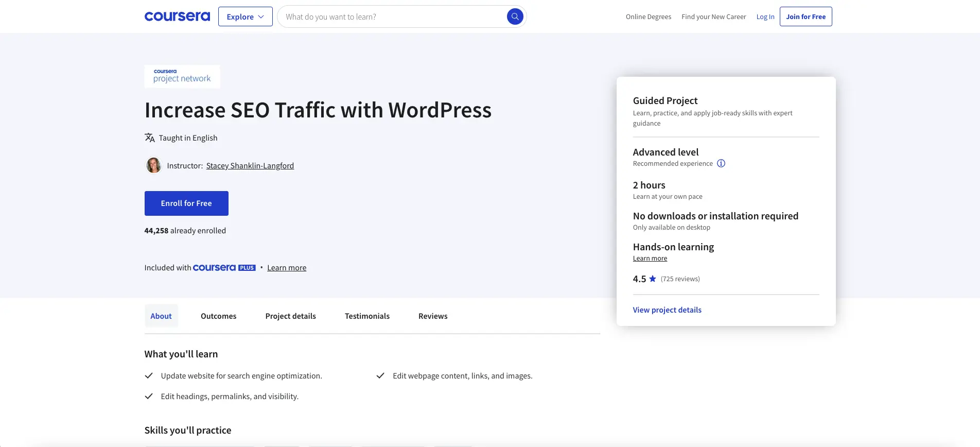Click Learn more next to Coursera Plus
Screen dimensions: 980x447
[287, 268]
